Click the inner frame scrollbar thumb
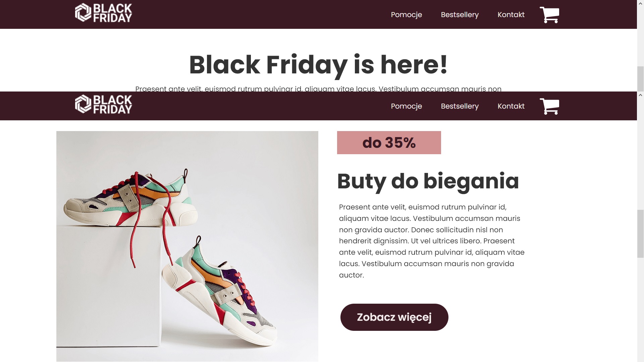The height and width of the screenshot is (362, 644). coord(640,234)
